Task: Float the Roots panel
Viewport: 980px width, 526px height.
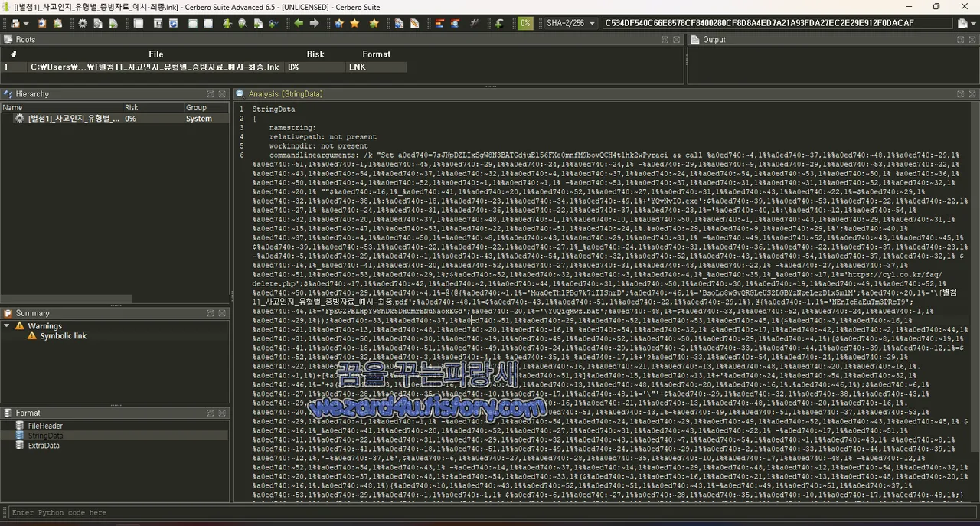Action: 665,40
